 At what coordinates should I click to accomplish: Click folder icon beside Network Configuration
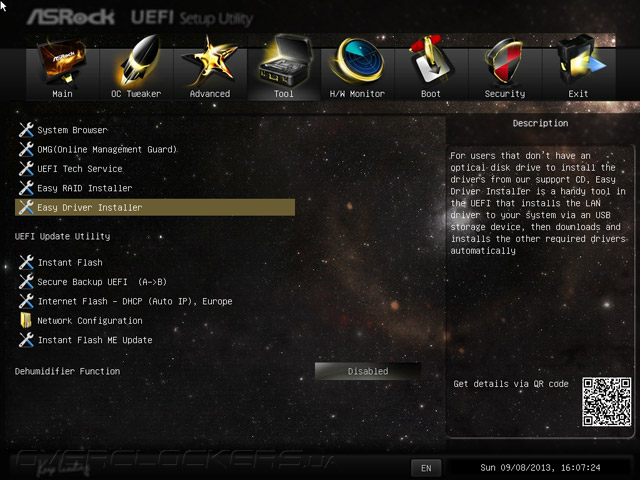26,320
